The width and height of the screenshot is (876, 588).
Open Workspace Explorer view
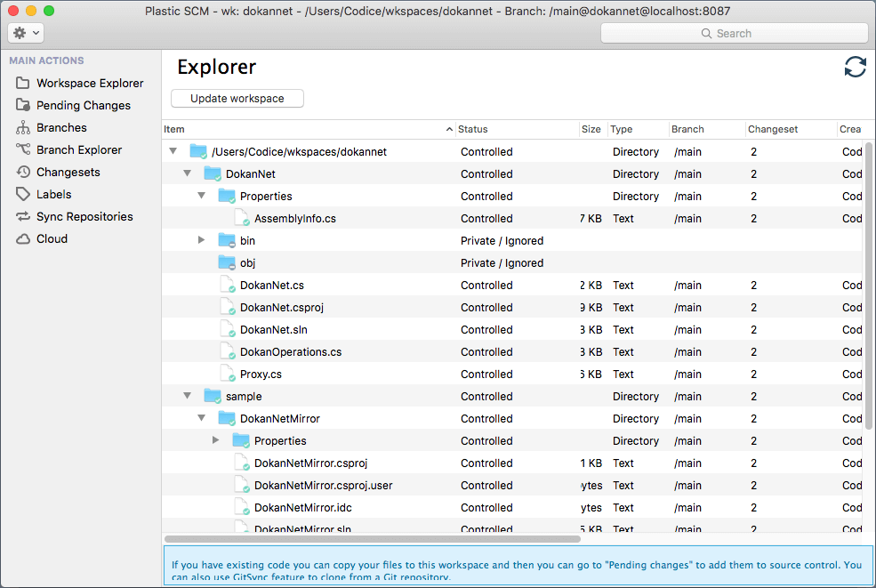[90, 84]
